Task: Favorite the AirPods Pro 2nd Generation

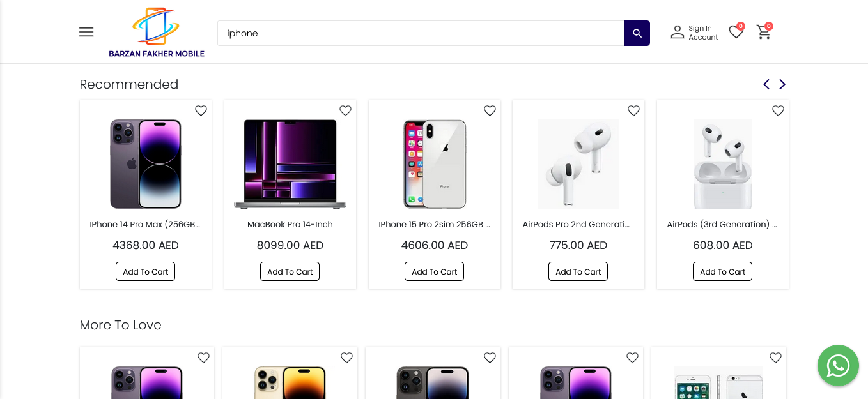Action: 633,110
